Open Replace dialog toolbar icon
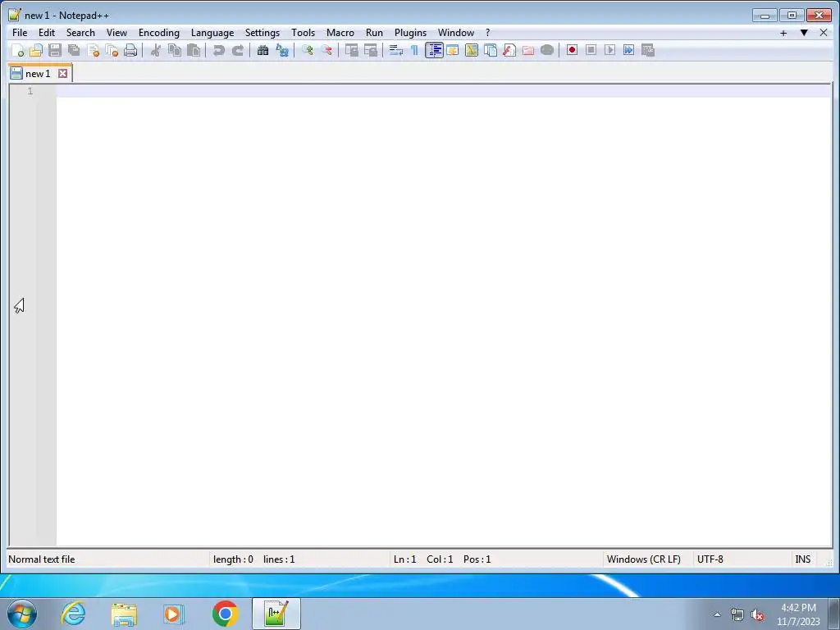This screenshot has height=630, width=840. click(282, 50)
